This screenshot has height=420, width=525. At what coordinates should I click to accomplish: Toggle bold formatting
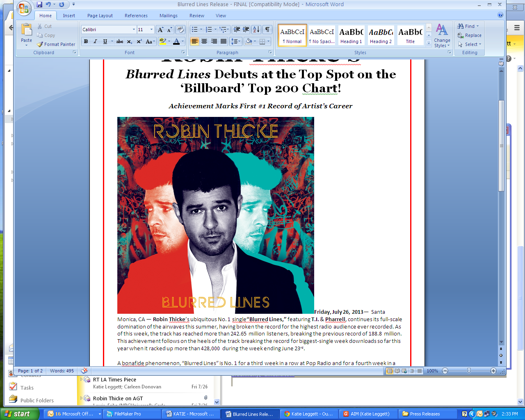[x=86, y=41]
